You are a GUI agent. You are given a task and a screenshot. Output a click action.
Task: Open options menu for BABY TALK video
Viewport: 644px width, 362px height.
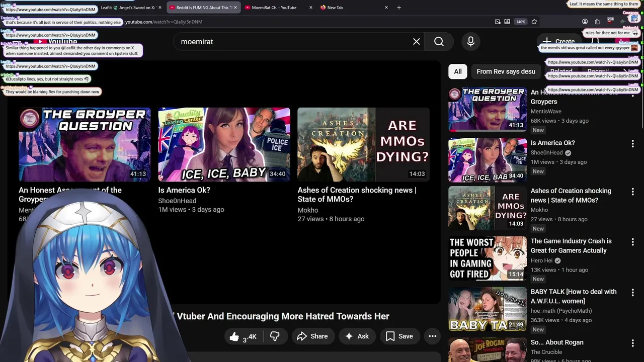[632, 293]
